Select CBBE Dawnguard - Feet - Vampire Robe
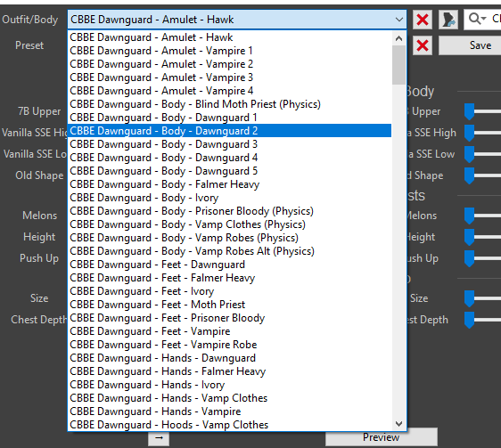 click(x=229, y=345)
